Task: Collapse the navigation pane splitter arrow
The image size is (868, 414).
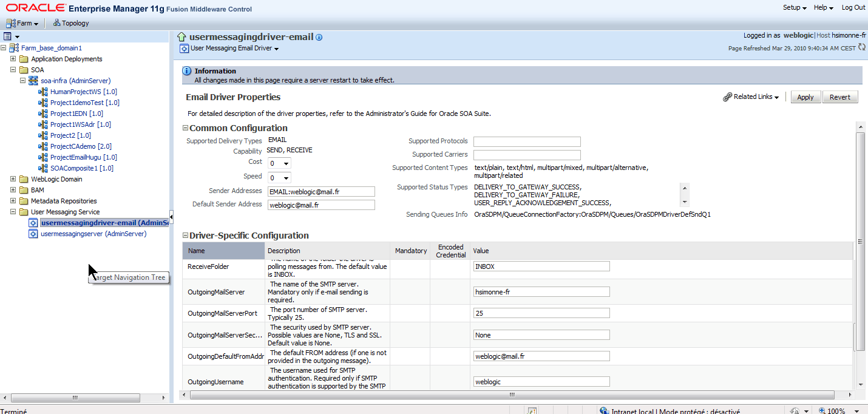Action: [171, 217]
